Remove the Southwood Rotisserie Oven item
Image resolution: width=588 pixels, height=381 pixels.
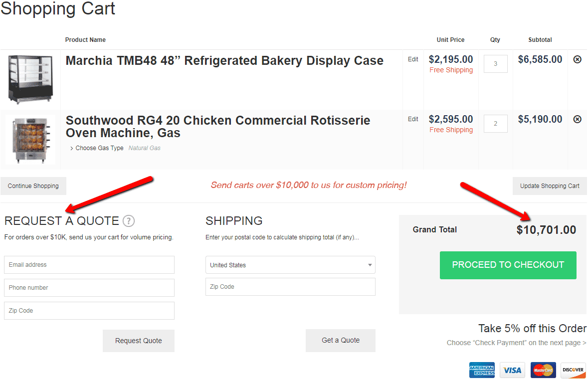point(578,119)
